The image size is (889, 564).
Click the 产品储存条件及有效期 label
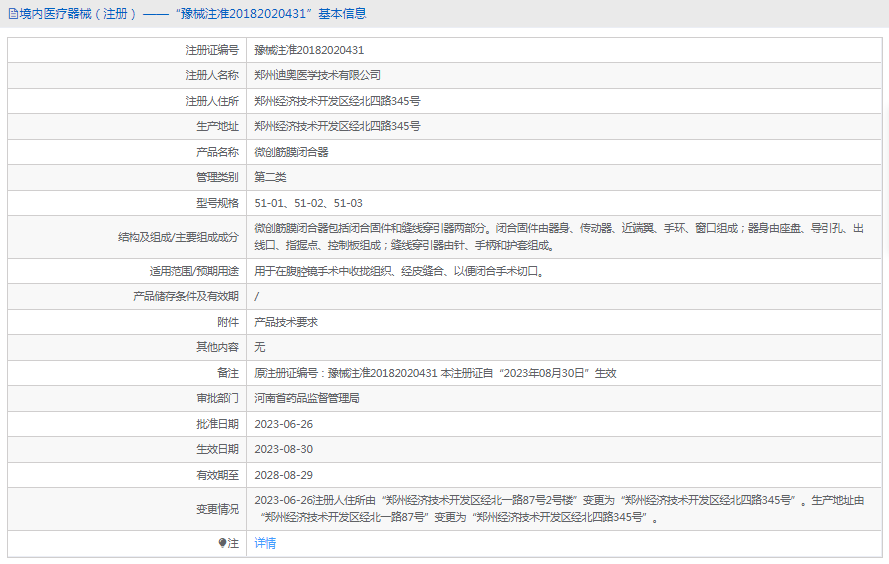[x=186, y=296]
